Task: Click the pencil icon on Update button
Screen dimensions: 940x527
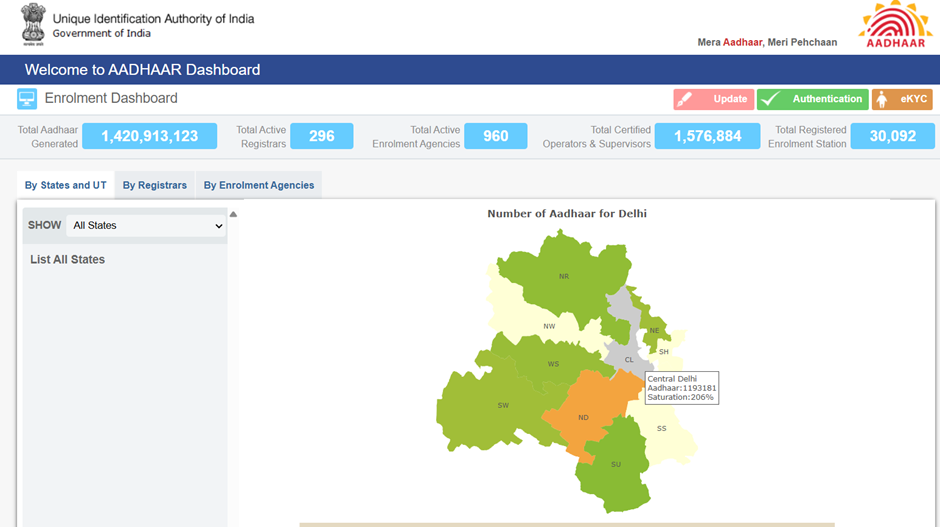Action: click(687, 99)
